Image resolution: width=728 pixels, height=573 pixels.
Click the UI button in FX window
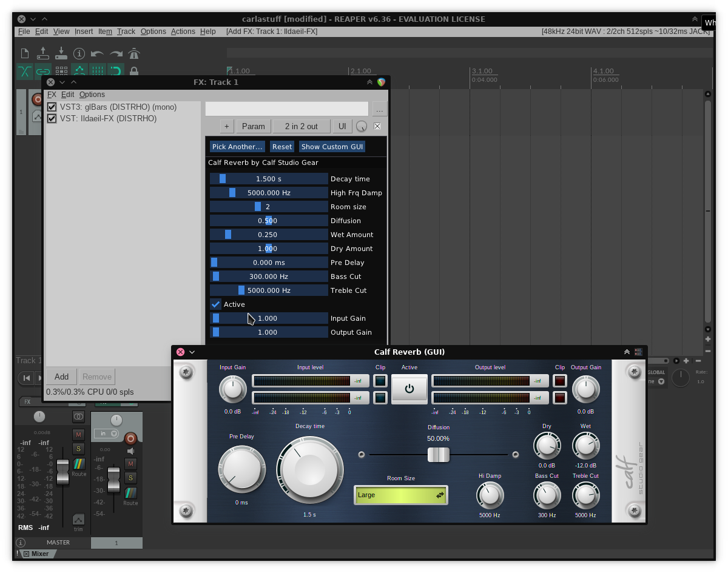pos(342,126)
